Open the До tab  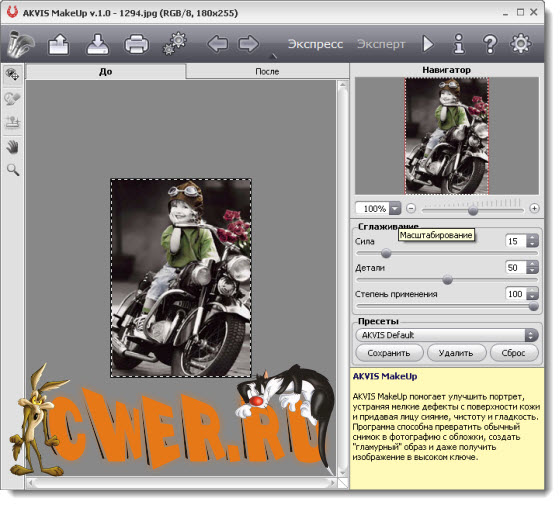coord(105,71)
